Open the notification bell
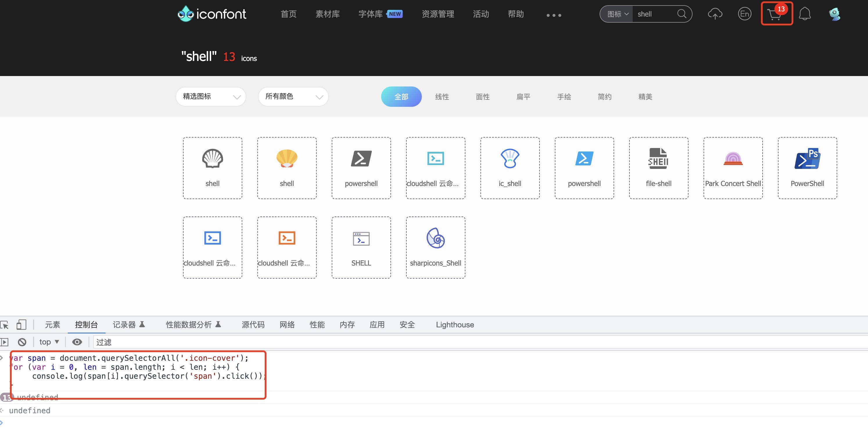The width and height of the screenshot is (868, 433). point(805,14)
